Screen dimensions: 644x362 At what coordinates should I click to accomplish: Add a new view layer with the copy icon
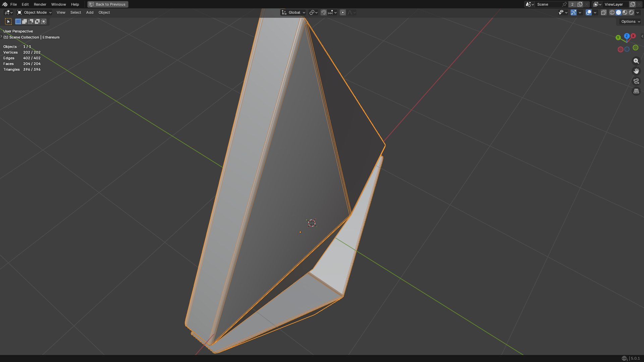click(633, 4)
